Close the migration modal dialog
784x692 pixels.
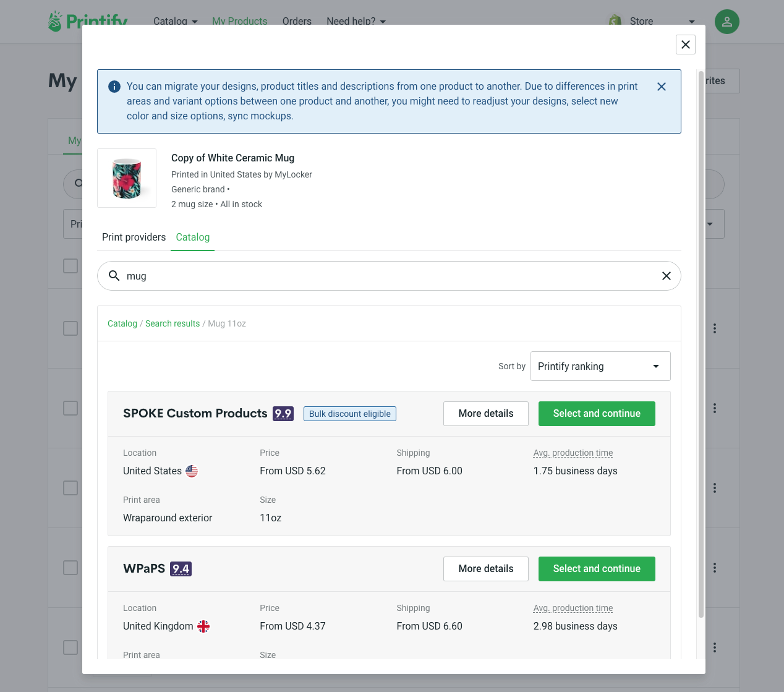pyautogui.click(x=686, y=45)
